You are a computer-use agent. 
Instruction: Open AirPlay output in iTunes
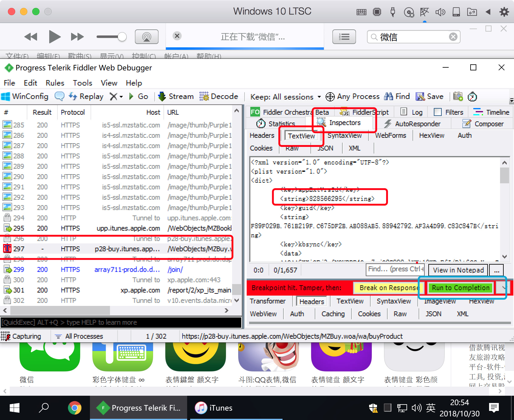(146, 37)
